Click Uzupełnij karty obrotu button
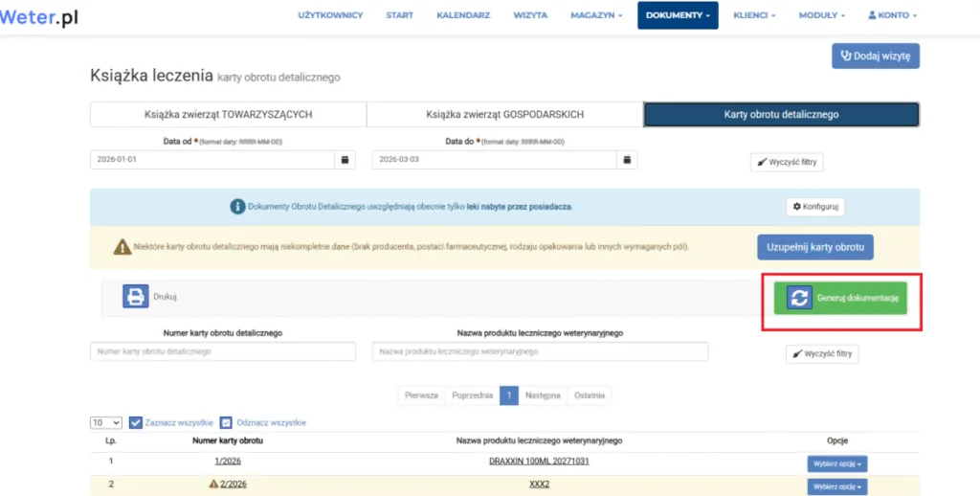 pyautogui.click(x=815, y=247)
